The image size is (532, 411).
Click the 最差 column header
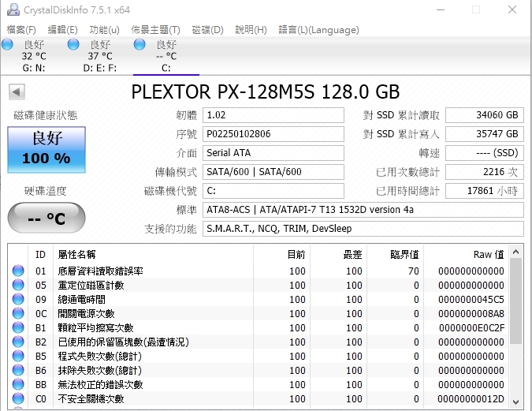[338, 255]
